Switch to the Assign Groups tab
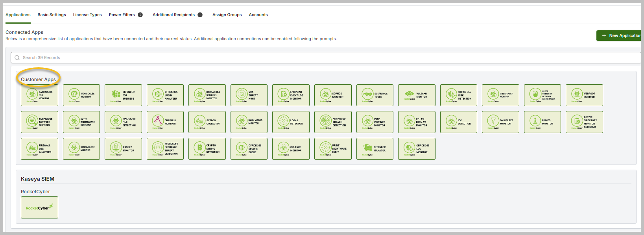 point(227,15)
